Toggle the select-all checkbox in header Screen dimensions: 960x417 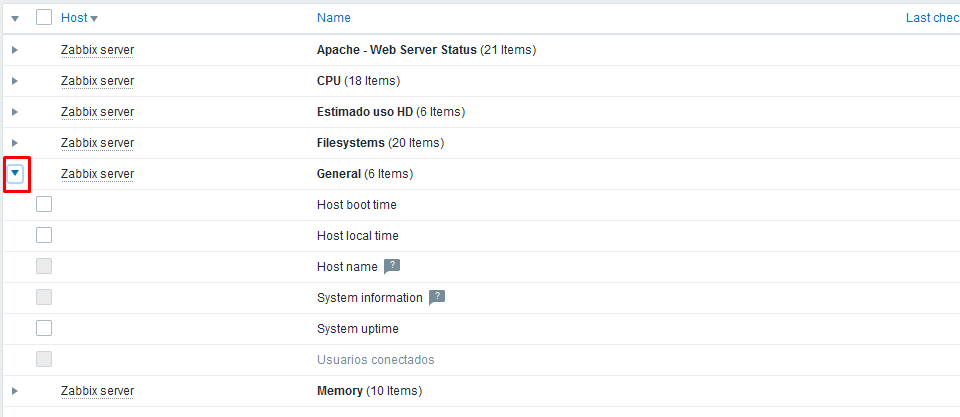[x=44, y=17]
